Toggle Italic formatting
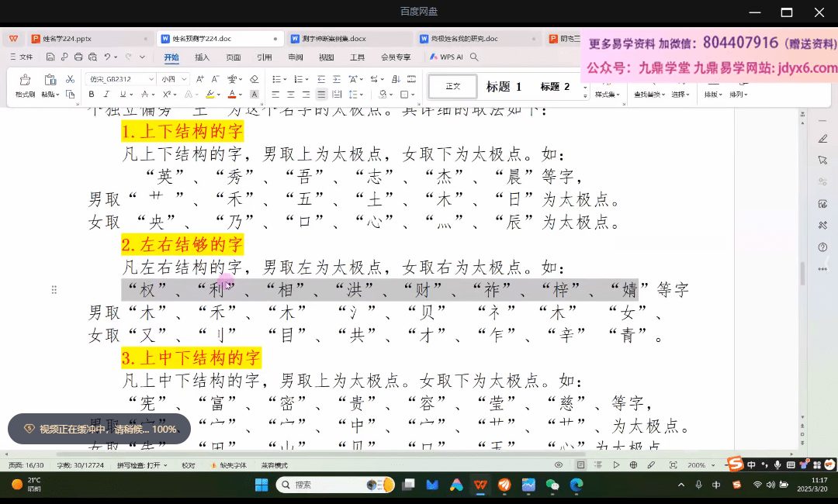This screenshot has height=504, width=838. coord(106,95)
